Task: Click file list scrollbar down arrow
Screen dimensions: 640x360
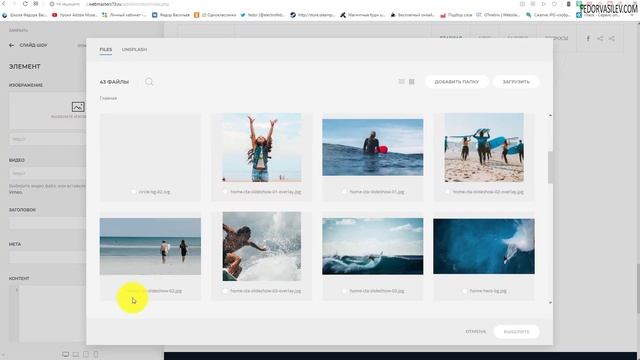Action: (550, 302)
